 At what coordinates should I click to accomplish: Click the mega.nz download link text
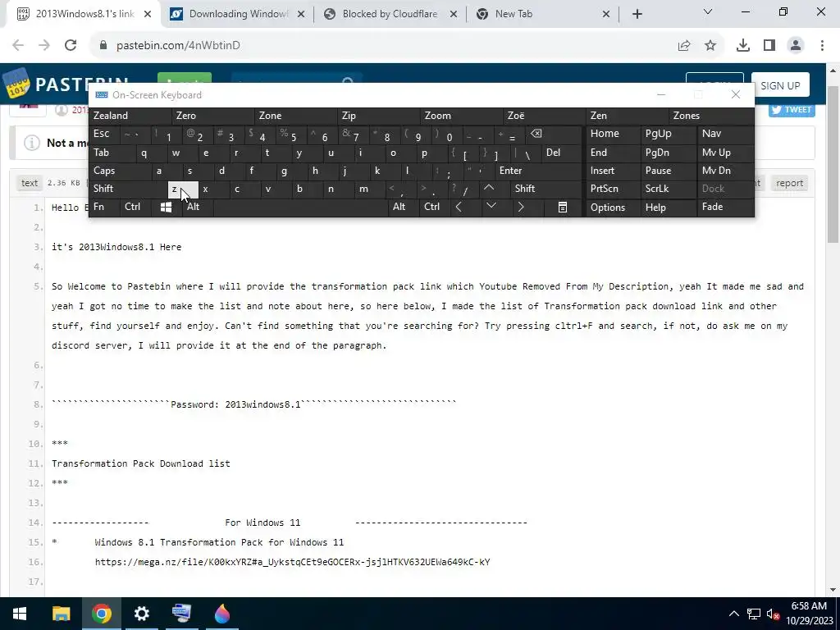pos(293,562)
